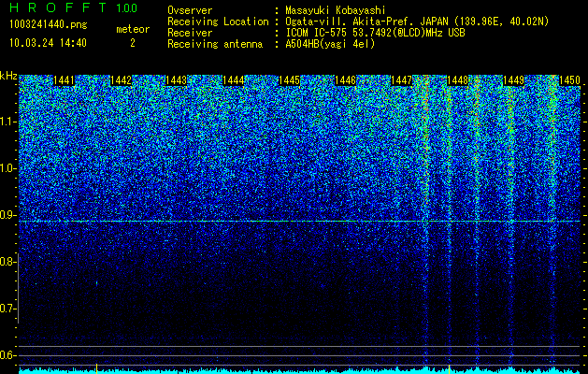Click the 0.6 kHz axis label
The height and width of the screenshot is (374, 588).
tap(7, 355)
